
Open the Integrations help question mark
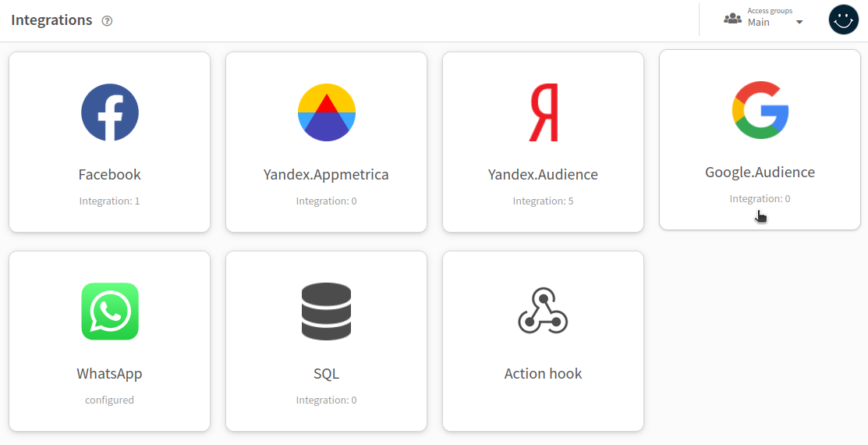tap(108, 21)
